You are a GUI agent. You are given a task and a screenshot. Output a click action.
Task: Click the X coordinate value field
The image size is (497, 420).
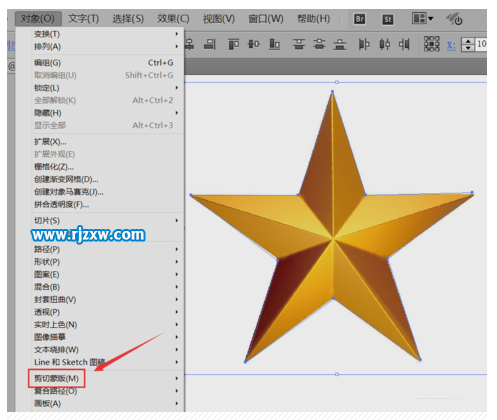[x=481, y=44]
